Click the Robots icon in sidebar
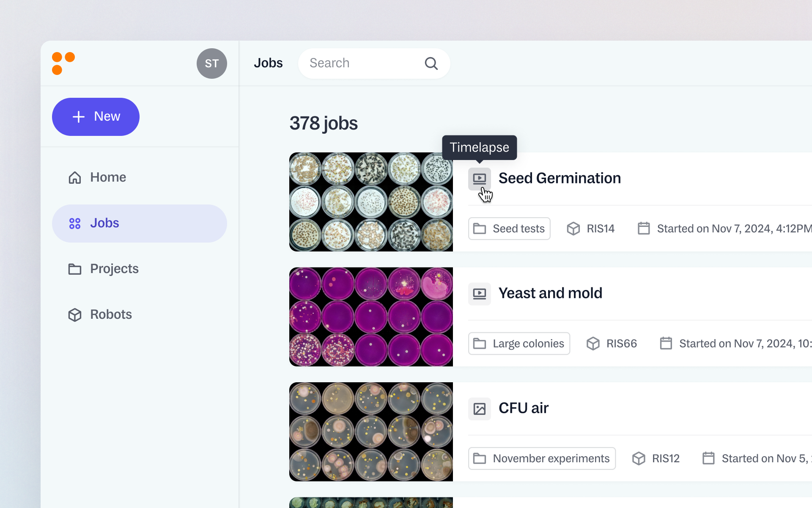This screenshot has height=508, width=812. 74,314
